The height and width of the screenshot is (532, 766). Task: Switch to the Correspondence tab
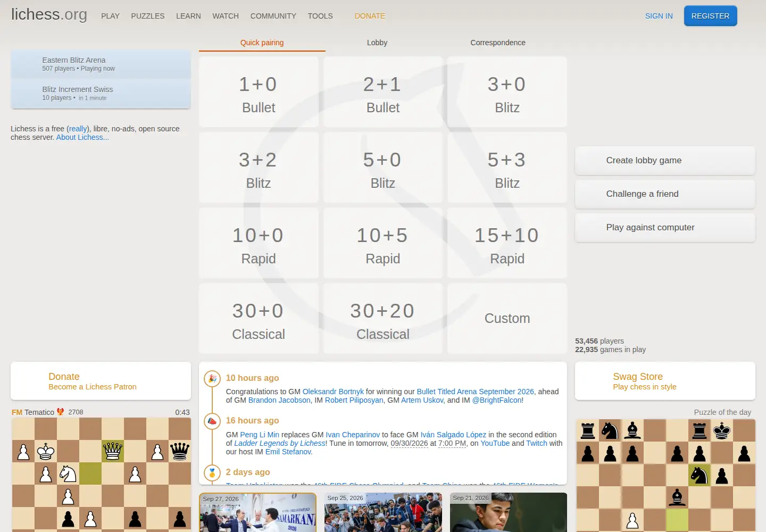tap(498, 43)
